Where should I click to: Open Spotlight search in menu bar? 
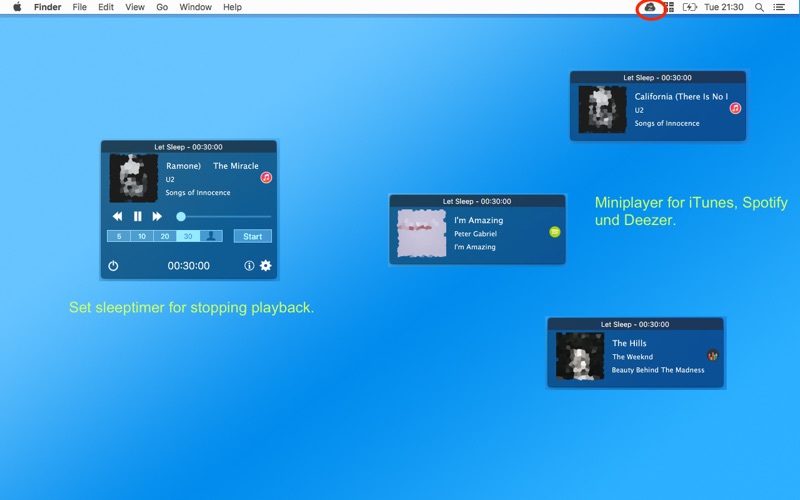759,7
